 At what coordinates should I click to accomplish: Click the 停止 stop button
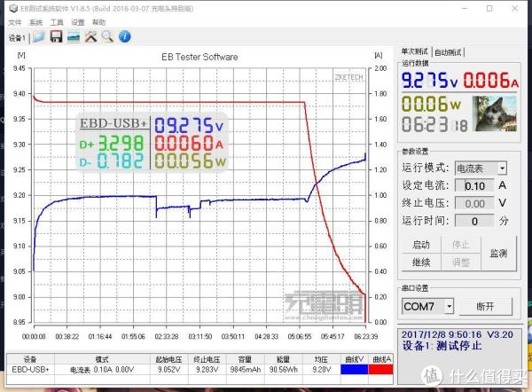pyautogui.click(x=460, y=245)
